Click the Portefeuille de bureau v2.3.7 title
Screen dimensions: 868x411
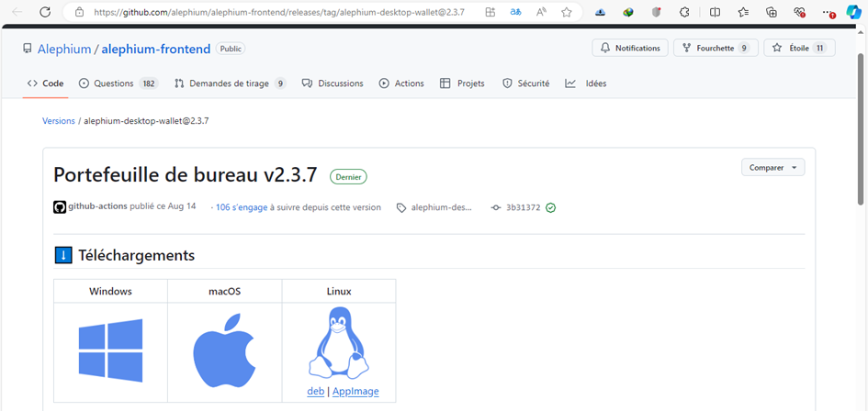point(186,175)
